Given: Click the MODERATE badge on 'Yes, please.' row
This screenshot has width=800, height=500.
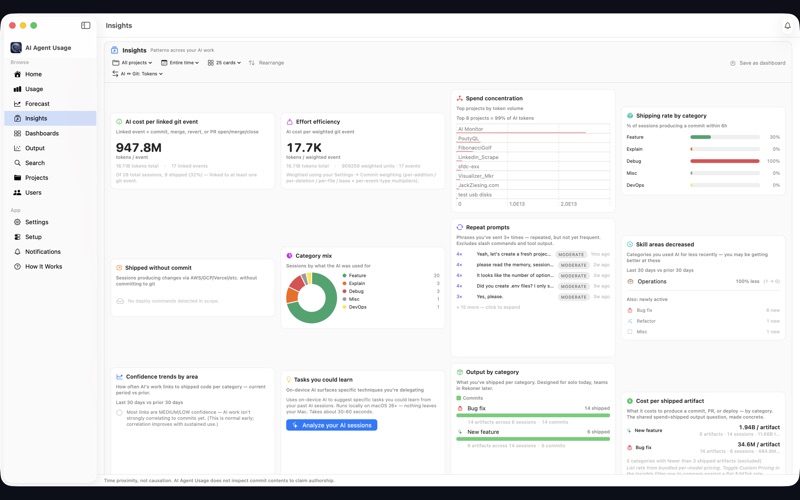Looking at the screenshot, I should [573, 297].
